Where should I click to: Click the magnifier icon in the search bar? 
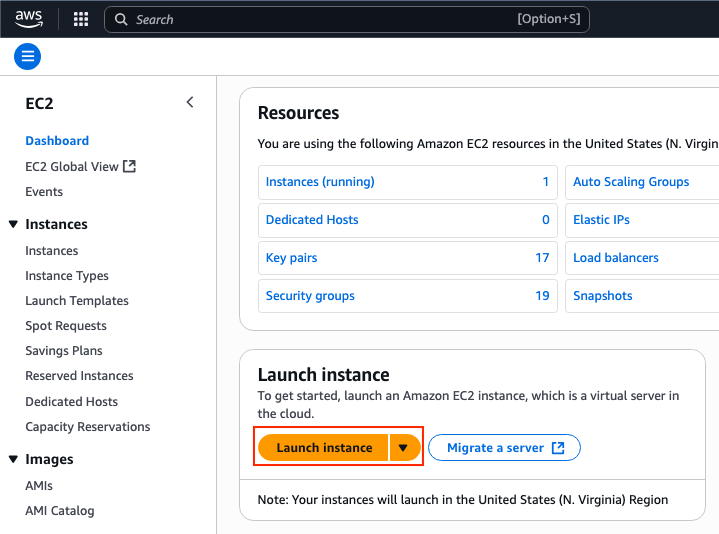(x=121, y=19)
